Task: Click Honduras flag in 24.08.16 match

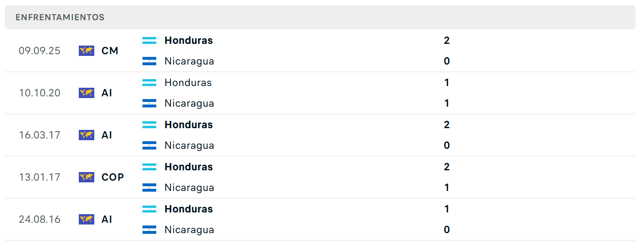Action: tap(149, 209)
